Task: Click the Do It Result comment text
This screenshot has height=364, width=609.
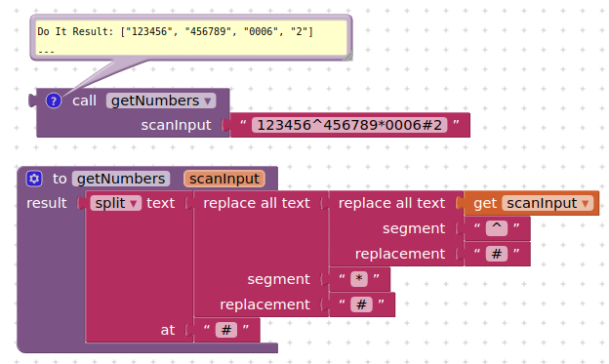Action: 175,31
